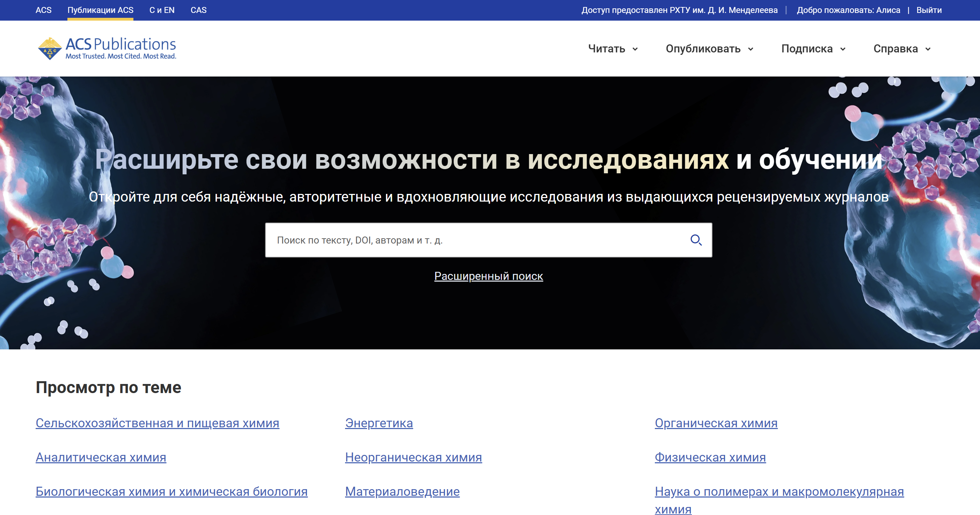Open the CAS top-bar item
The height and width of the screenshot is (515, 980).
click(x=198, y=10)
